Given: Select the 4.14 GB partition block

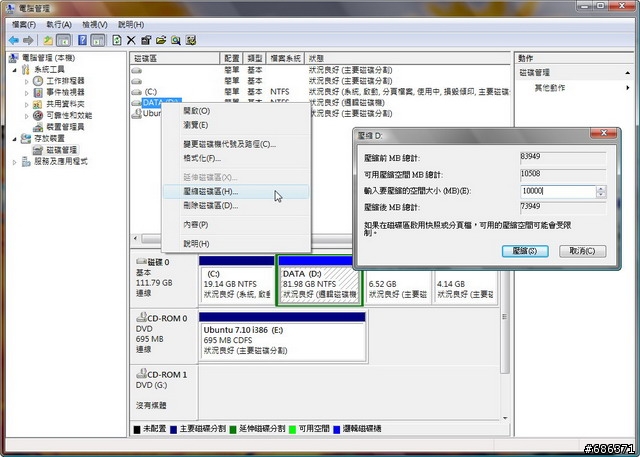Looking at the screenshot, I should click(465, 287).
